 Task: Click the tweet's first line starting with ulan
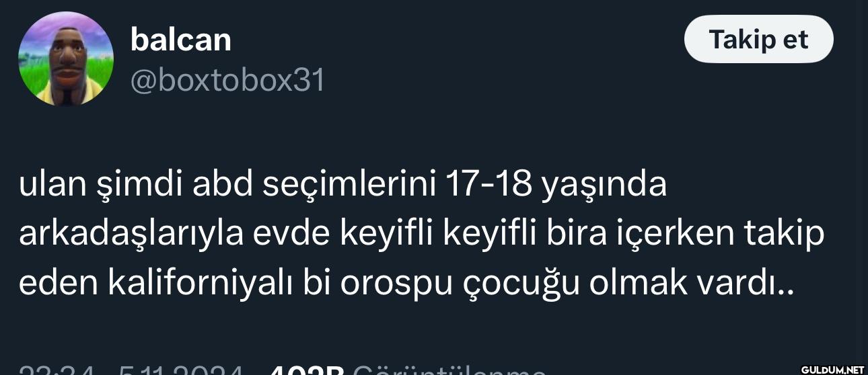[343, 185]
